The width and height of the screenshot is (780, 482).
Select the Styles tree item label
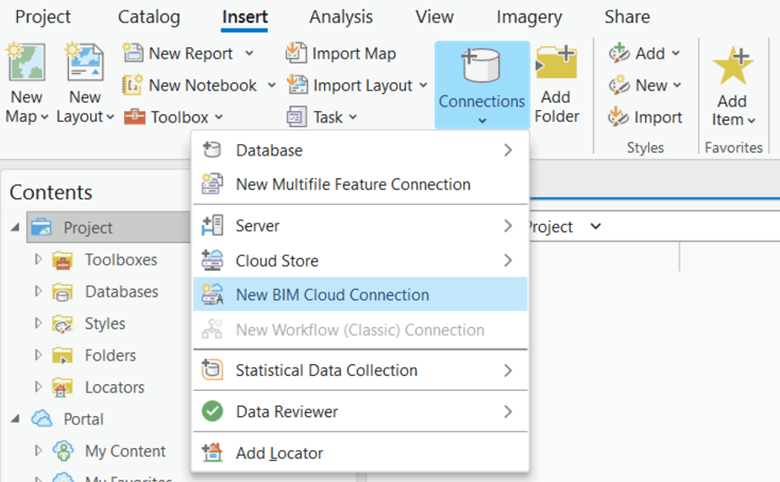(105, 323)
